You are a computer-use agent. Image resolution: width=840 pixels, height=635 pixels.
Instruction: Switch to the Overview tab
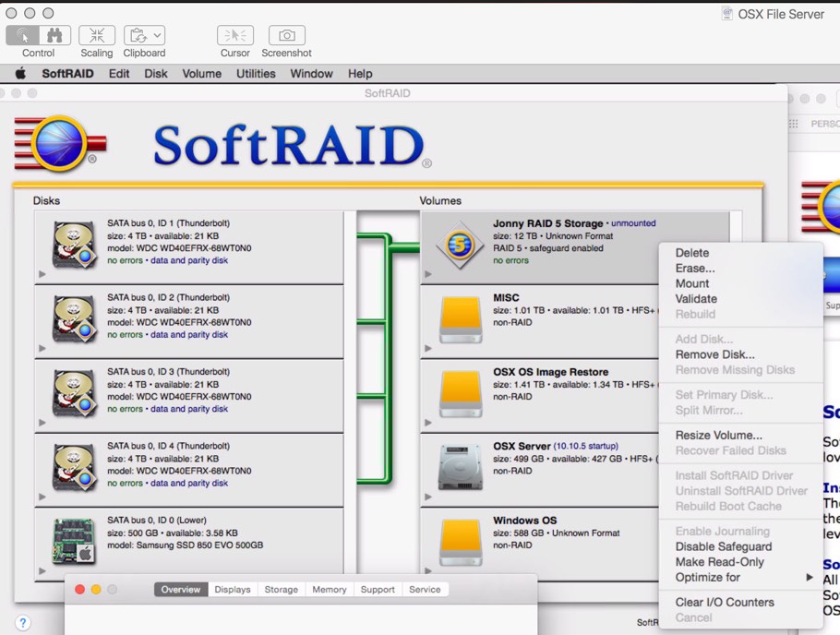(181, 590)
